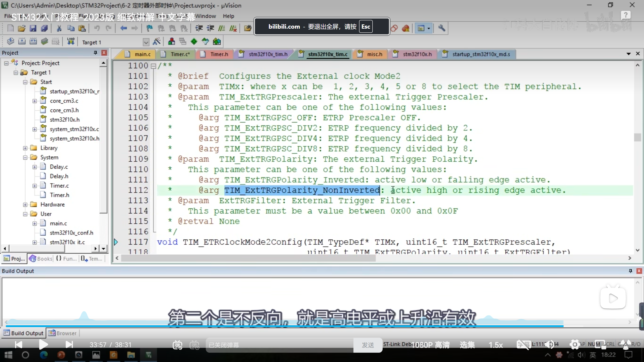644x362 pixels.
Task: Pin the Project panel
Action: (x=95, y=53)
